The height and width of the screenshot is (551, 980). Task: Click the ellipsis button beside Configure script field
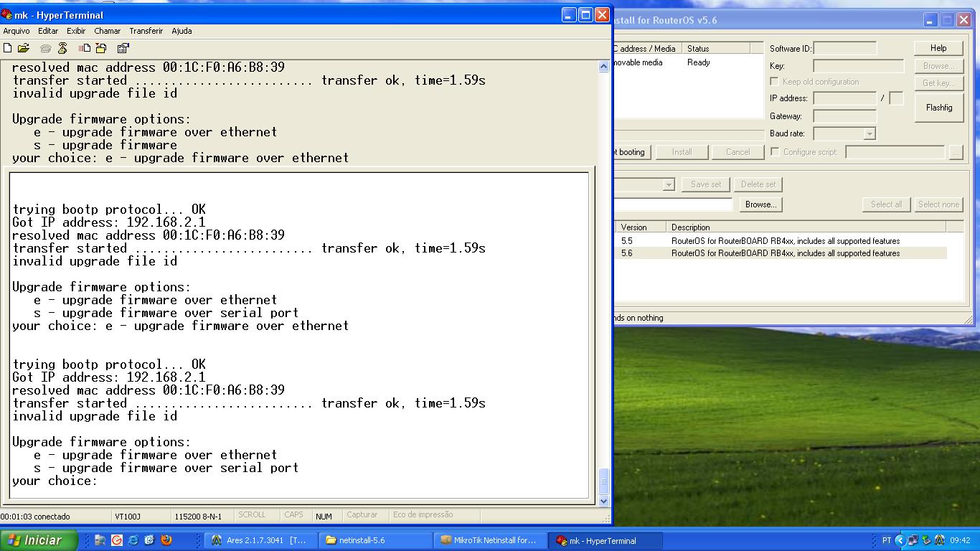955,152
